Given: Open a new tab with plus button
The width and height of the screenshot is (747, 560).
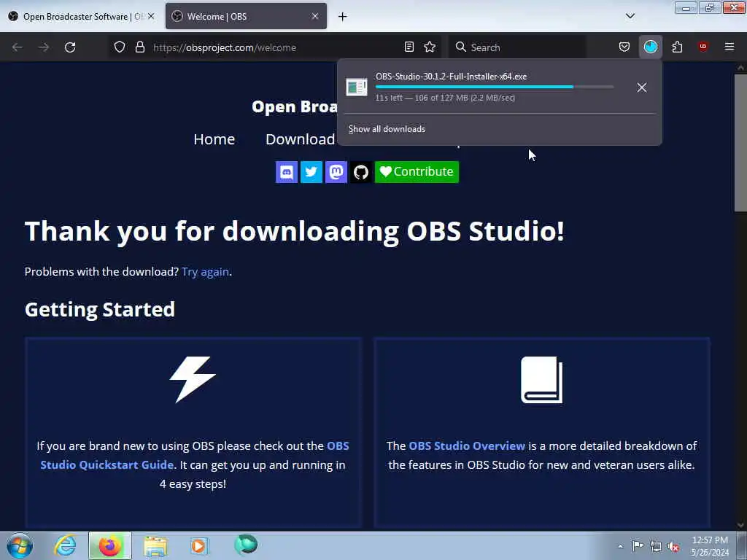Looking at the screenshot, I should [343, 17].
